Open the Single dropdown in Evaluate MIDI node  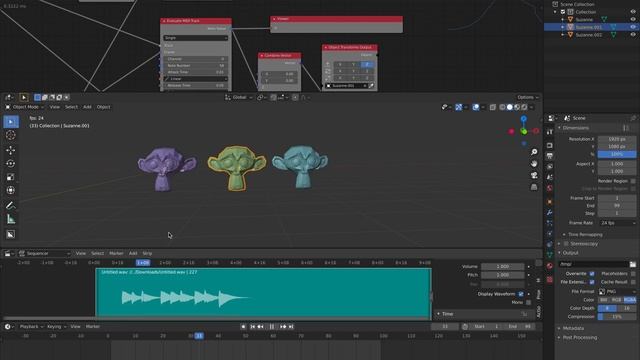pyautogui.click(x=196, y=38)
